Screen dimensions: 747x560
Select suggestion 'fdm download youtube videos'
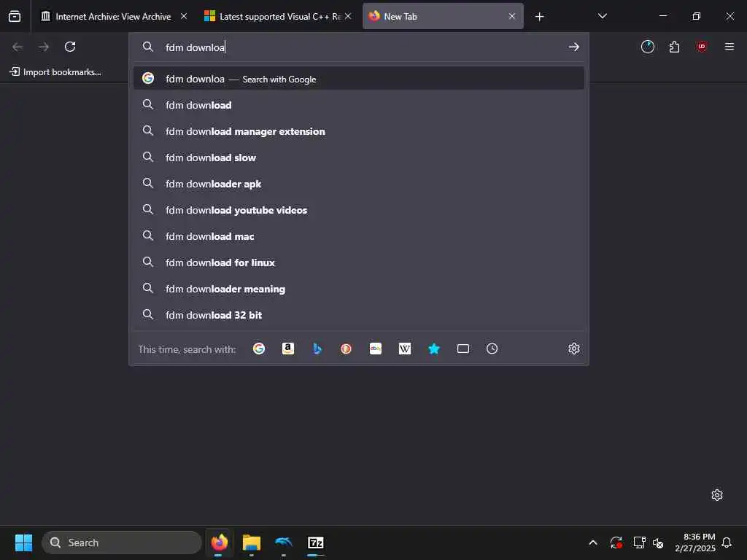[x=359, y=209]
